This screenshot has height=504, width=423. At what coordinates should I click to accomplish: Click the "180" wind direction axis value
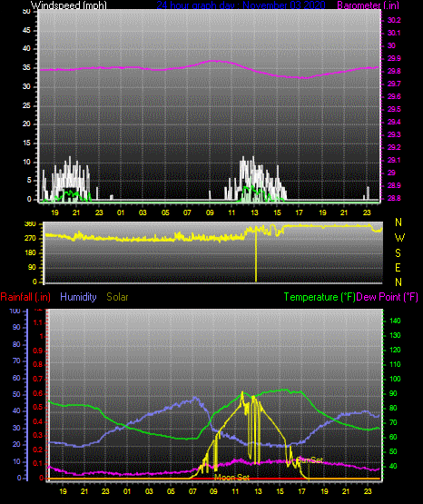tap(30, 253)
